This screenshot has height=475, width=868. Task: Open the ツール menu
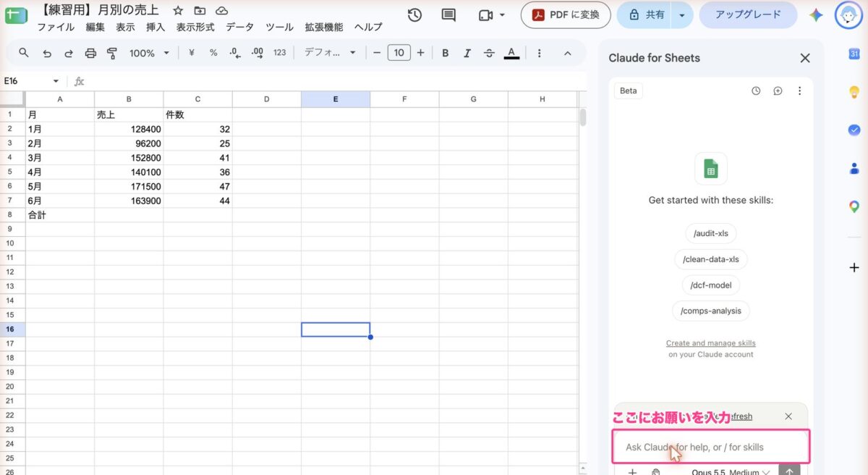pyautogui.click(x=279, y=27)
